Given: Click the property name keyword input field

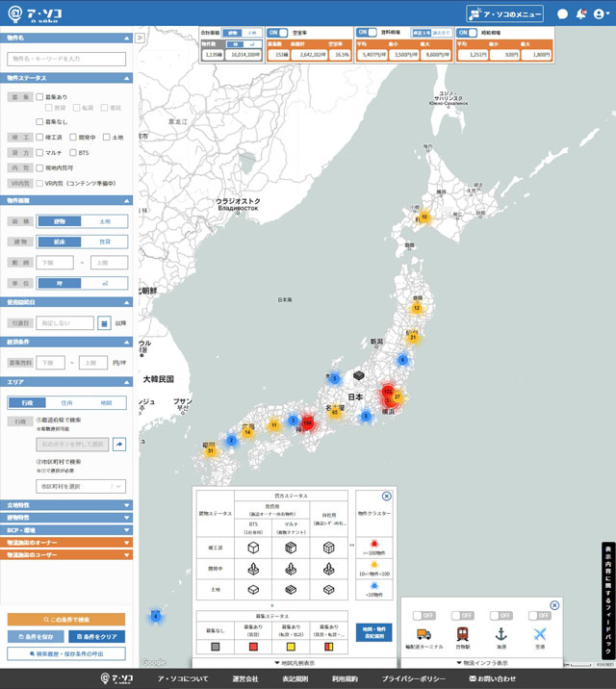Looking at the screenshot, I should click(x=66, y=59).
